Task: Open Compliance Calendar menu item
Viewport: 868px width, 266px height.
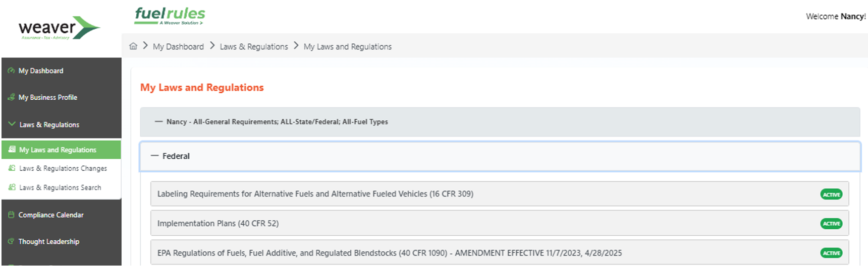Action: pyautogui.click(x=51, y=215)
